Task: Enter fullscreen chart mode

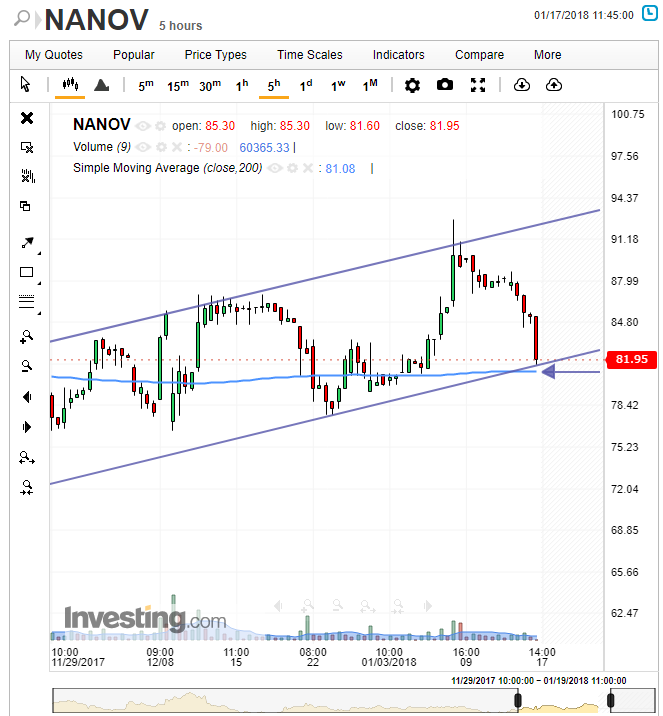Action: 478,85
